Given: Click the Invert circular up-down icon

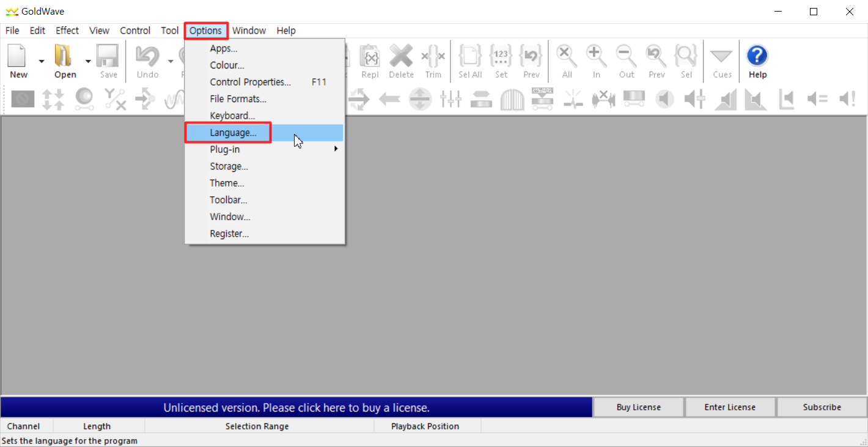Looking at the screenshot, I should (420, 99).
